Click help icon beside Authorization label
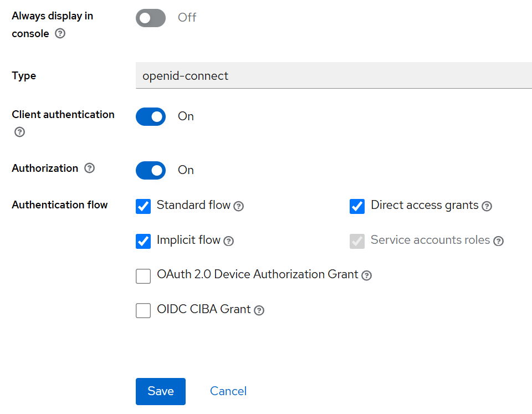The image size is (532, 414). coord(89,168)
